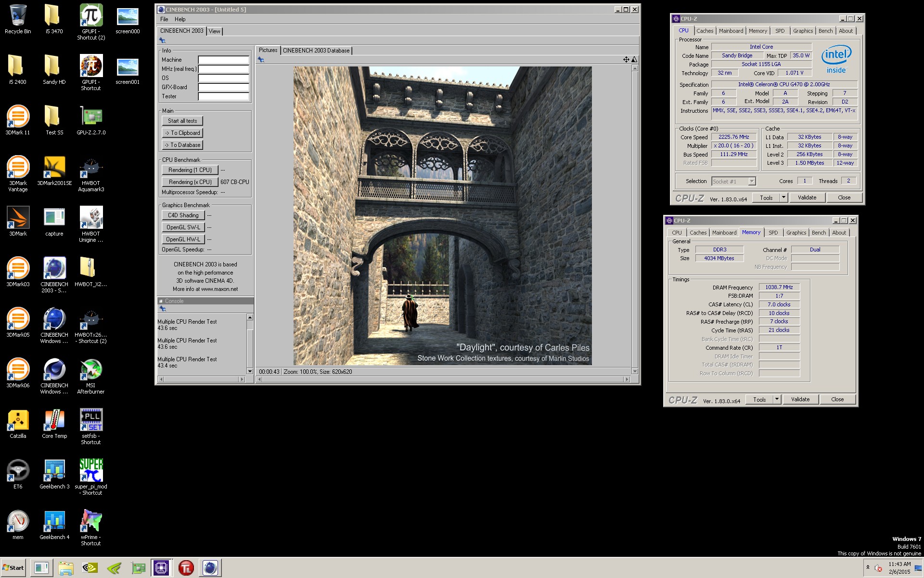Open the File menu in CINEBENCH

(164, 19)
